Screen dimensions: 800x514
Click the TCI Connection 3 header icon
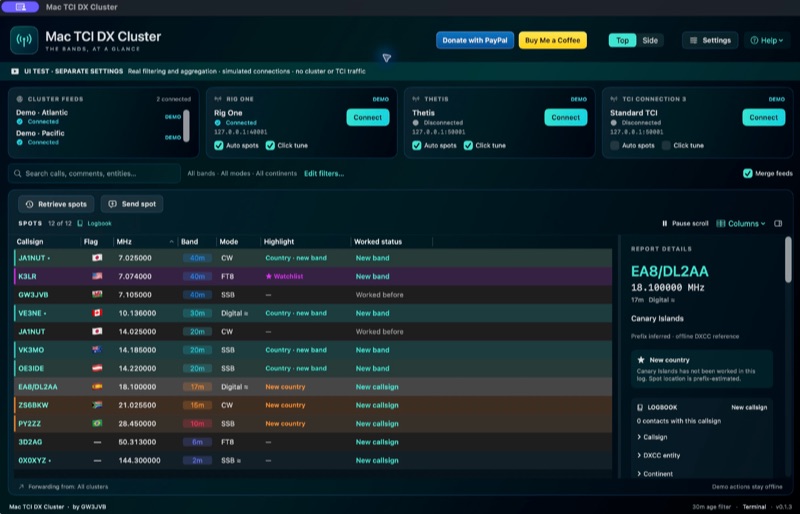point(614,99)
